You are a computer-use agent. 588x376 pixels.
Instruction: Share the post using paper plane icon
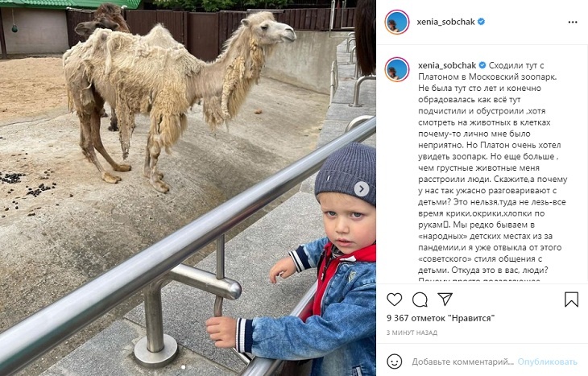[445, 300]
